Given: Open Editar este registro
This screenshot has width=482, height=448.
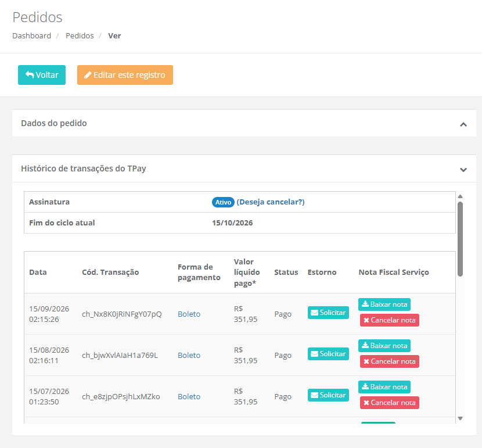Looking at the screenshot, I should pyautogui.click(x=125, y=75).
